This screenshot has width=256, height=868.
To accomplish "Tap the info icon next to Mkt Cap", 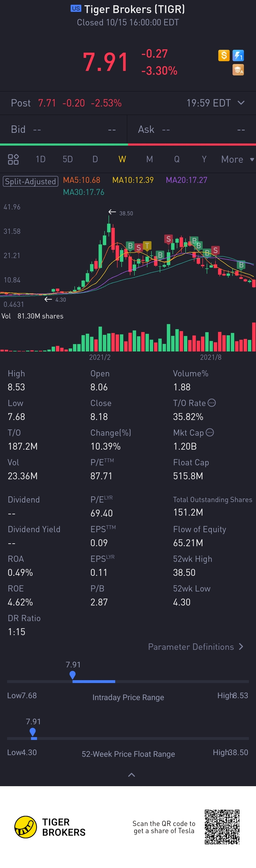I will (x=210, y=432).
